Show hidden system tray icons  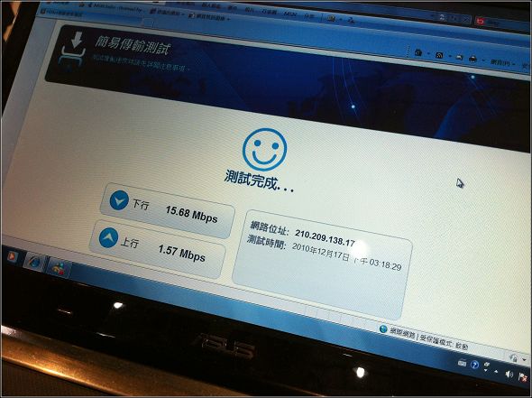[x=496, y=372]
